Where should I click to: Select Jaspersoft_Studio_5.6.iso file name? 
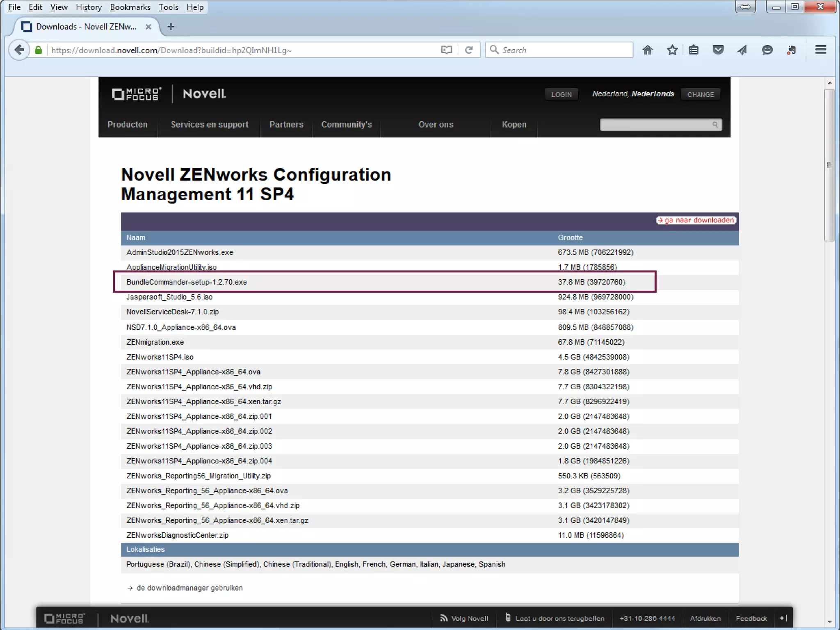169,297
